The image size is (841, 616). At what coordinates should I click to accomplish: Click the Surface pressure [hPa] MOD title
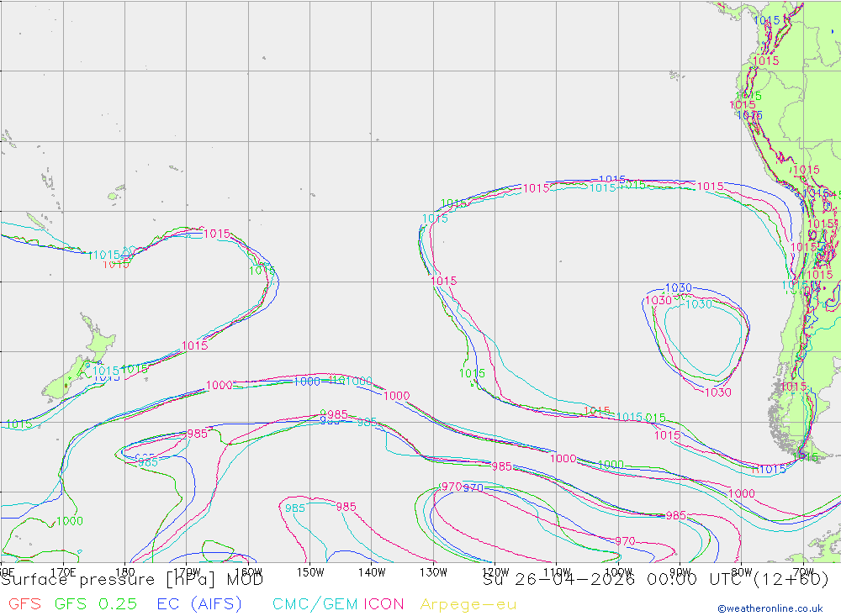pyautogui.click(x=132, y=580)
